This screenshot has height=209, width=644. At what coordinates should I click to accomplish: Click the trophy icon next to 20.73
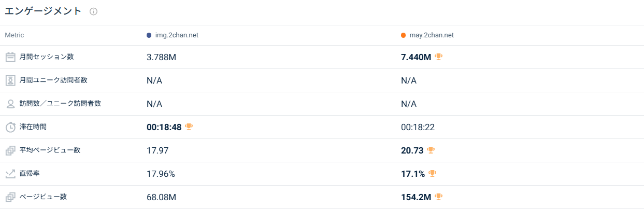(431, 150)
